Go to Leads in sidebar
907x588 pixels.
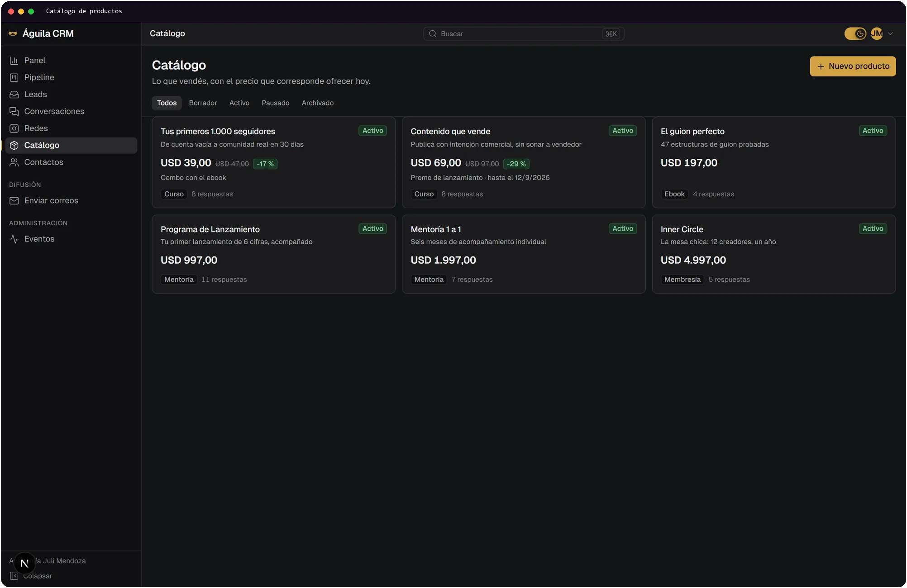coord(71,95)
